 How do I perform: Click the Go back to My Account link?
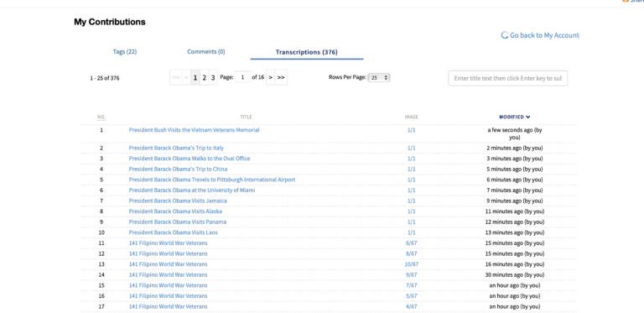click(540, 35)
